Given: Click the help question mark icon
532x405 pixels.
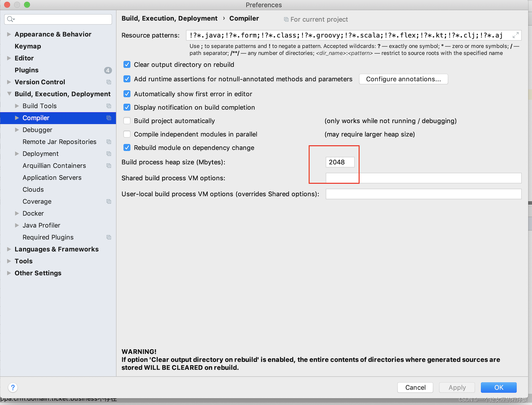Looking at the screenshot, I should pos(13,387).
